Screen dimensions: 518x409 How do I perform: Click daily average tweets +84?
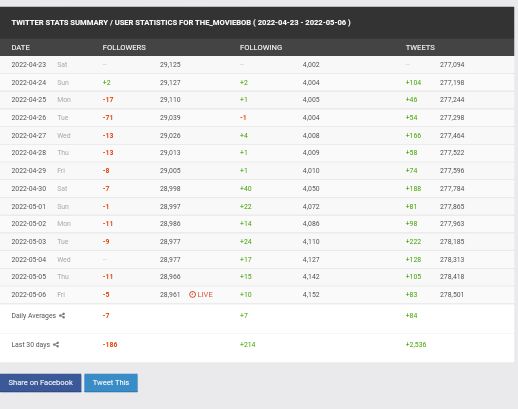(x=411, y=316)
